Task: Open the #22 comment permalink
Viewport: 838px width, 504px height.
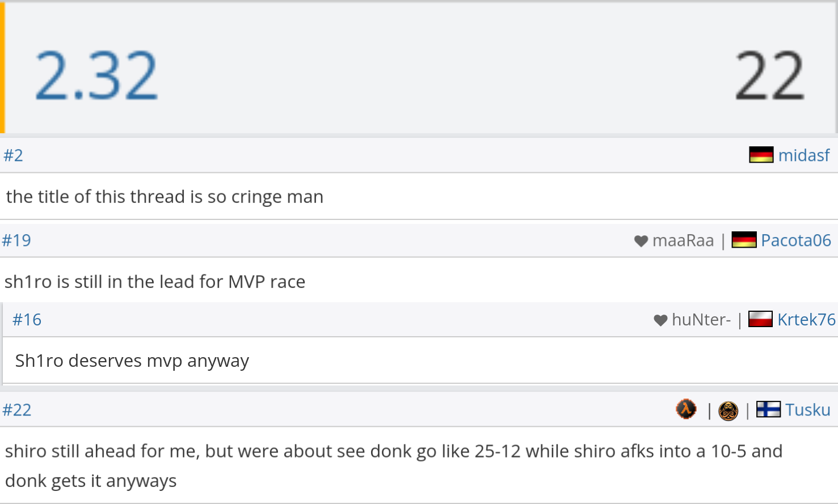Action: pos(17,410)
